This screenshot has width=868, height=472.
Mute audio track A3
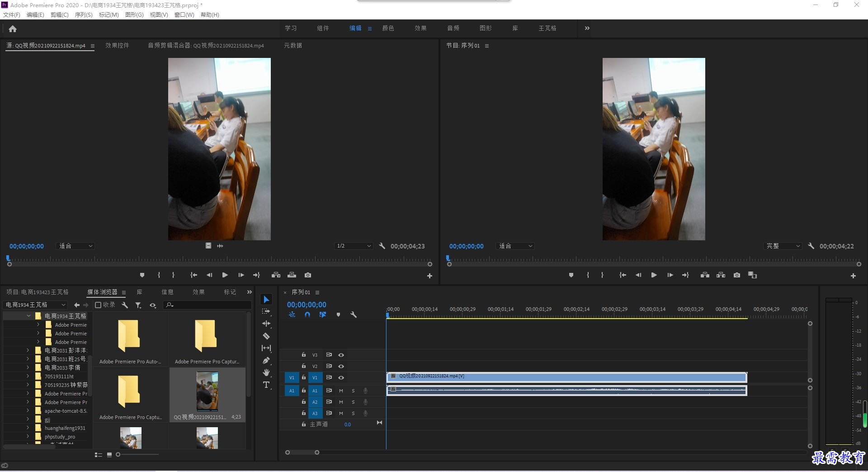[341, 413]
